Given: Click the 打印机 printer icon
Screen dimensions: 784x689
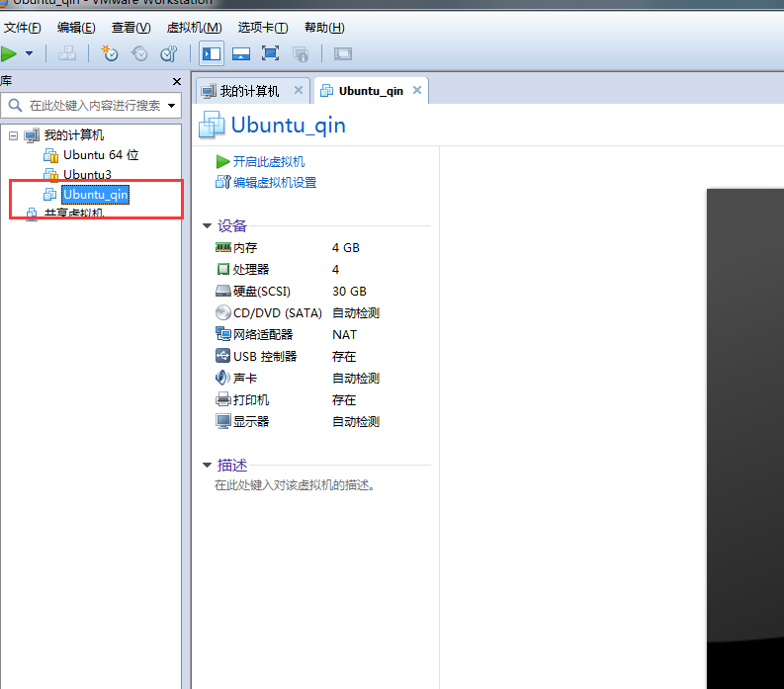Looking at the screenshot, I should point(223,399).
